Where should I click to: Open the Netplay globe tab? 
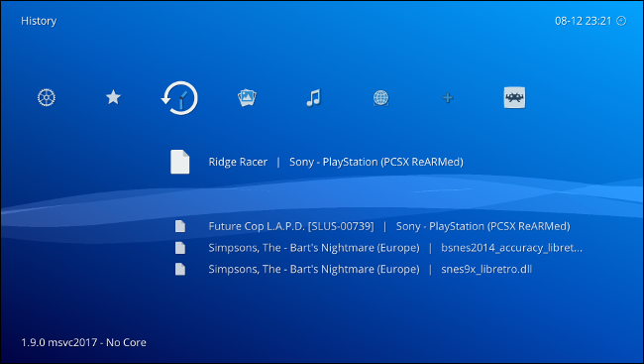coord(380,98)
